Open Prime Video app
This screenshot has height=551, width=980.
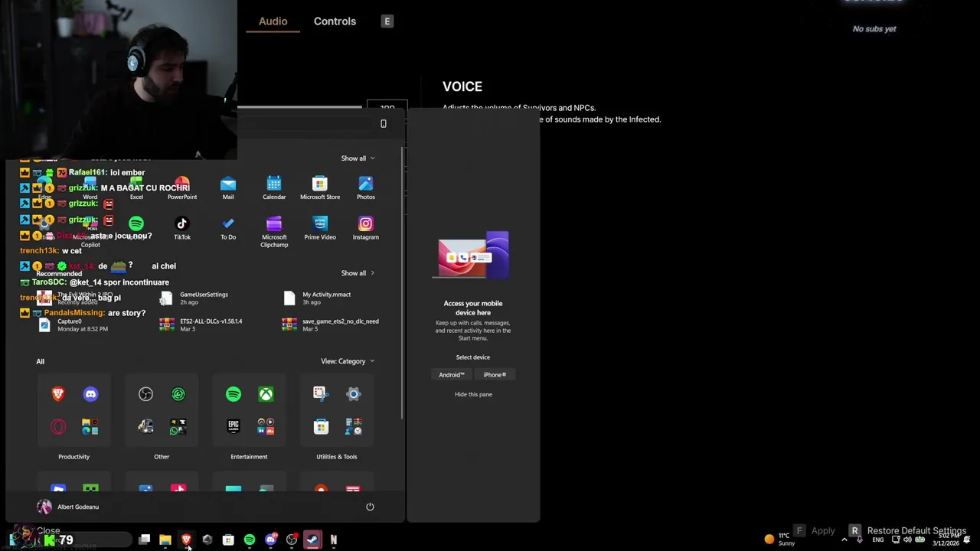tap(320, 227)
